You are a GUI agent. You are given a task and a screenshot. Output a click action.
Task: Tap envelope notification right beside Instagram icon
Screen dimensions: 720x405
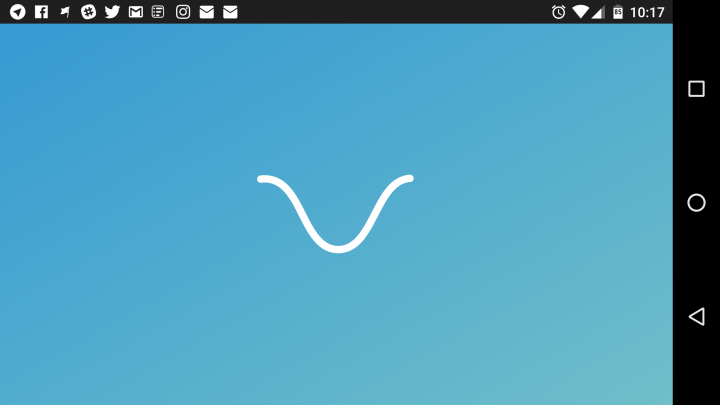point(207,12)
